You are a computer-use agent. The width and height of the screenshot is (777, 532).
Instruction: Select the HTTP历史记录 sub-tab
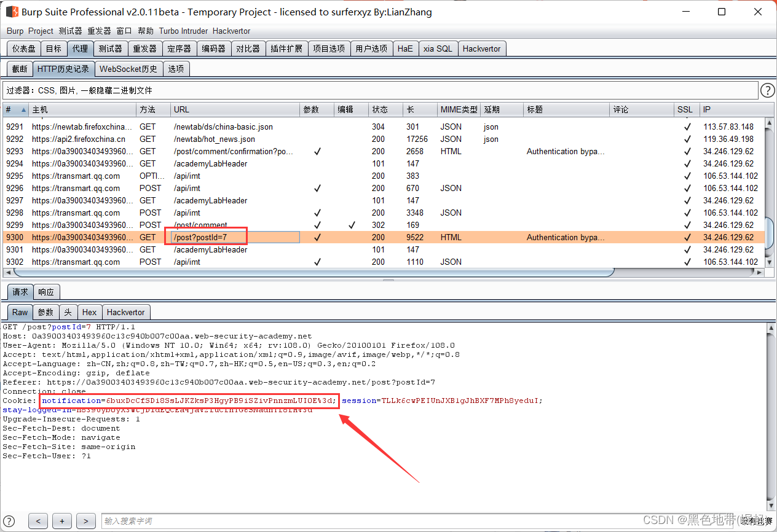click(63, 69)
